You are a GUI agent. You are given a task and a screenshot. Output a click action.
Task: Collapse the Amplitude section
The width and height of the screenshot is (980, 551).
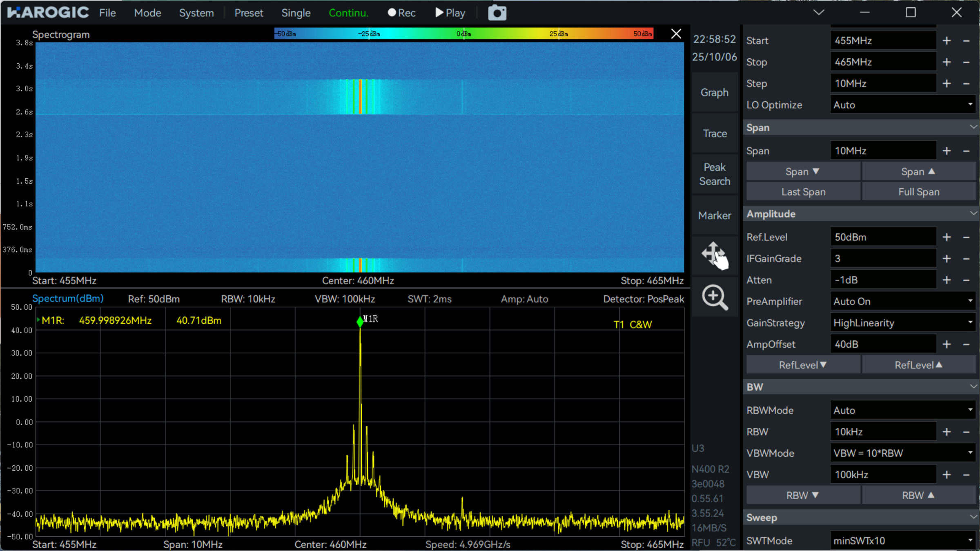[973, 213]
